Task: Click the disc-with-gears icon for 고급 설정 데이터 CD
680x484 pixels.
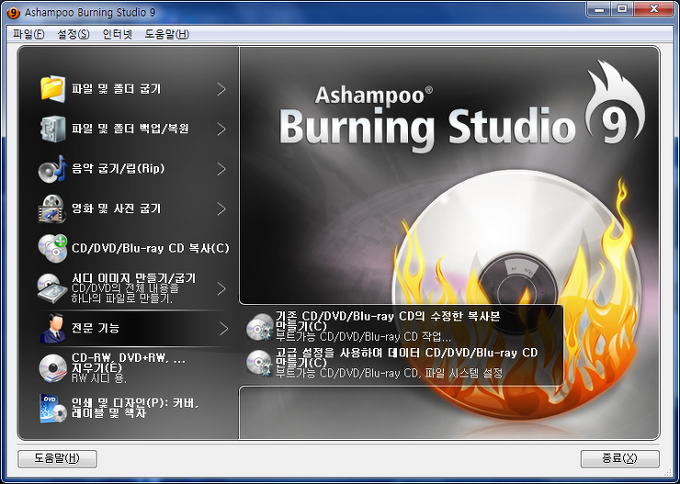Action: (260, 363)
